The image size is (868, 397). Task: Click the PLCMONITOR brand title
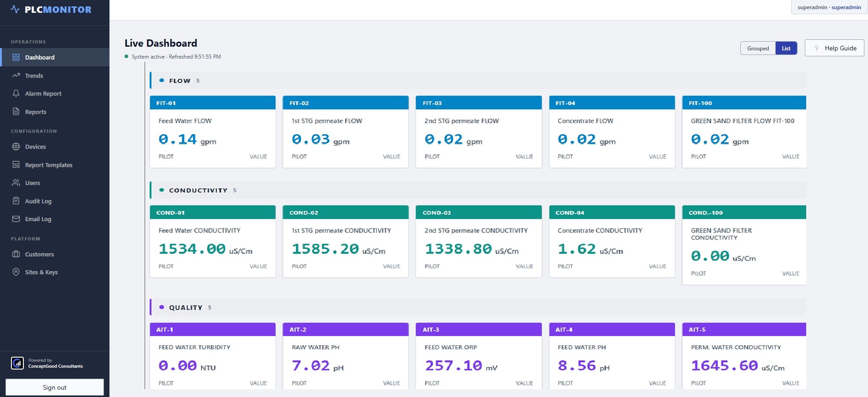click(58, 10)
